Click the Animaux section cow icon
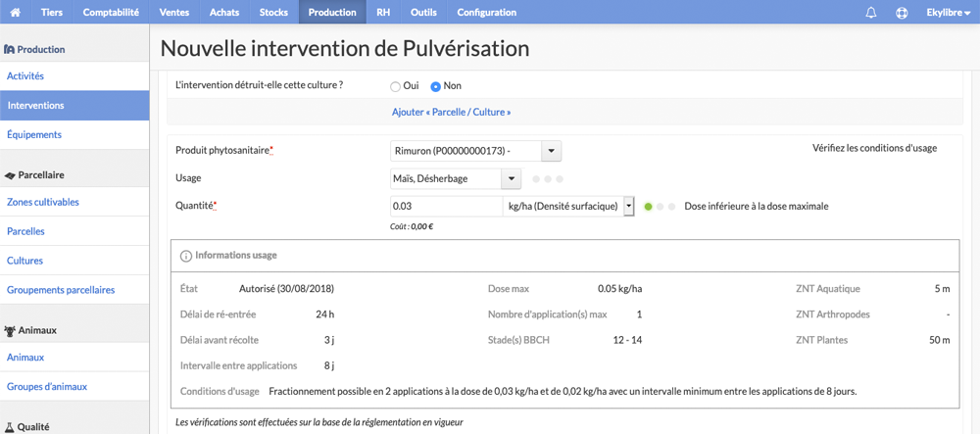The width and height of the screenshot is (980, 434). coord(10,330)
